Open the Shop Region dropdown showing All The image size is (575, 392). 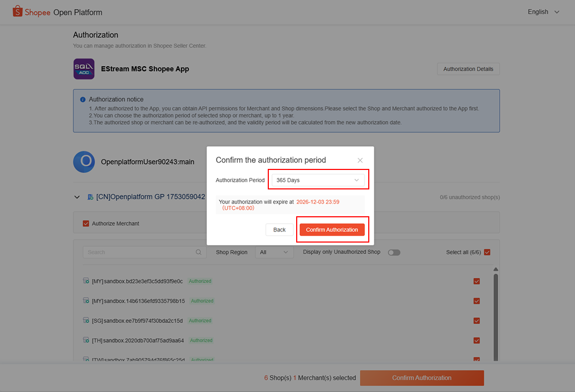click(274, 252)
